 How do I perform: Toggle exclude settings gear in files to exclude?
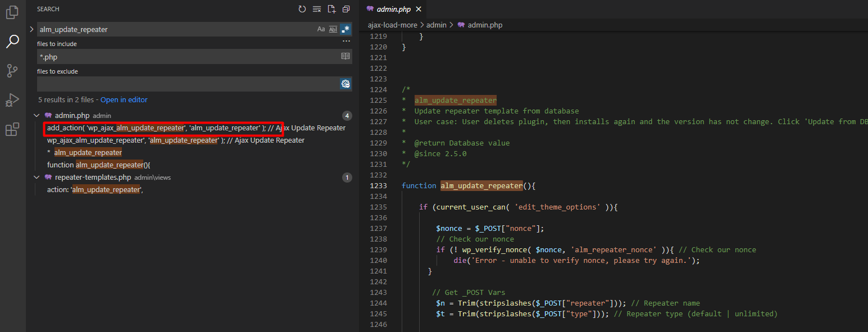346,84
